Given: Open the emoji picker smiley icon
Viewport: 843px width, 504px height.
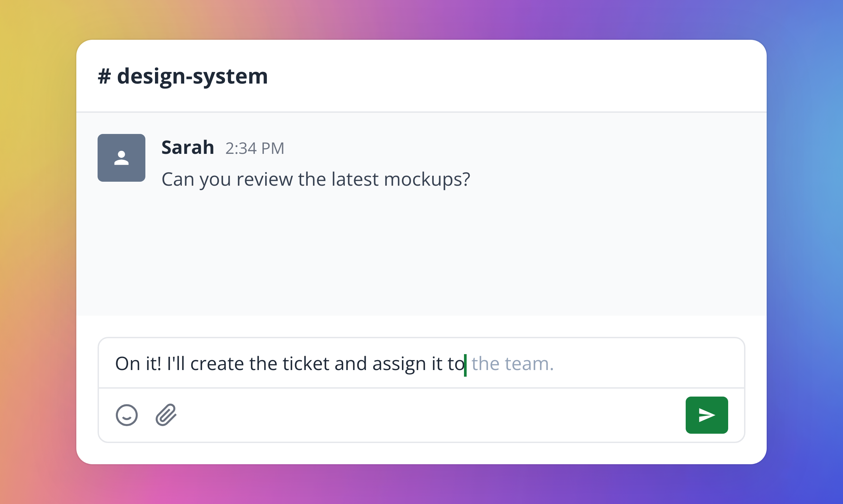Looking at the screenshot, I should pos(126,415).
